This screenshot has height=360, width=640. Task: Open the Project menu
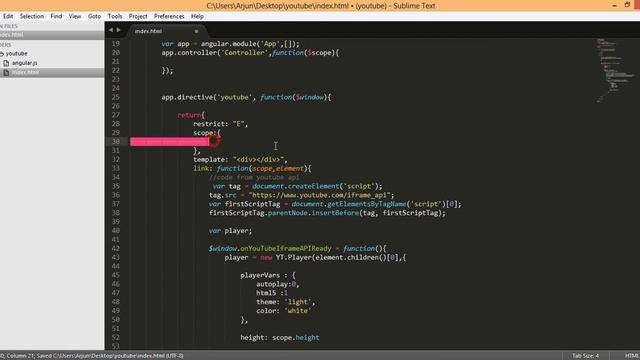click(138, 16)
